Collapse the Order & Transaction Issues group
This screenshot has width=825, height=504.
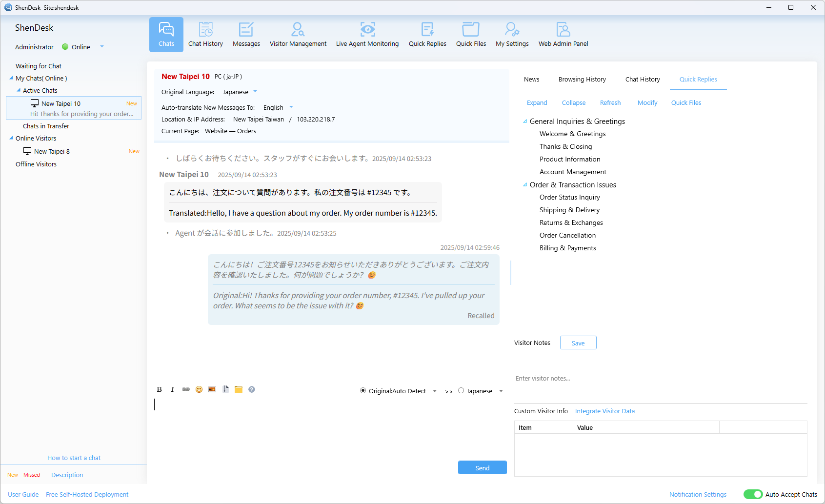coord(525,185)
